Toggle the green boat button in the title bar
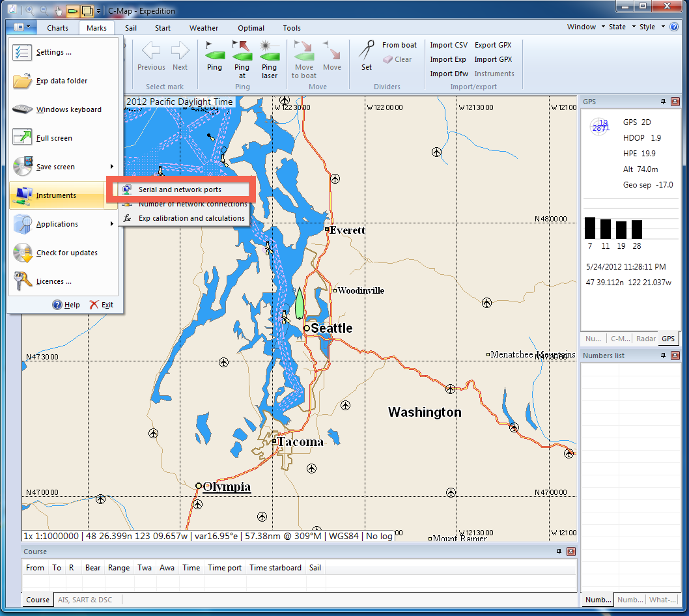The height and width of the screenshot is (616, 689). pos(73,10)
